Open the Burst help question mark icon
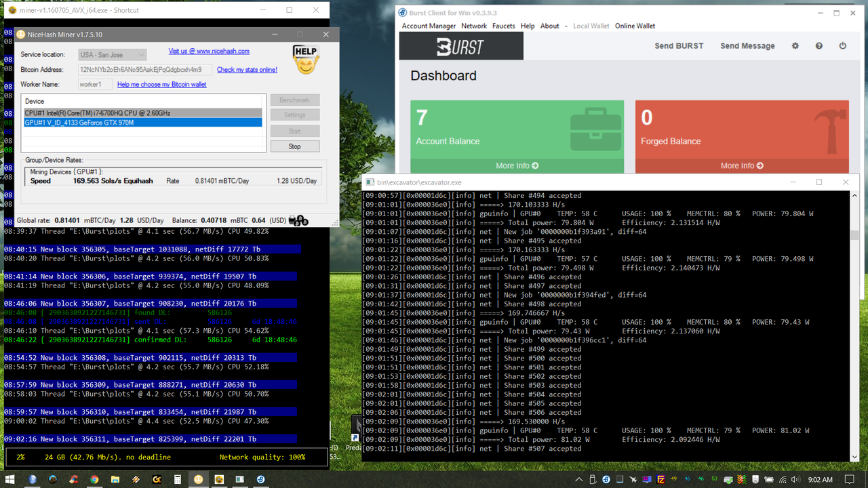868x488 pixels. coord(819,46)
